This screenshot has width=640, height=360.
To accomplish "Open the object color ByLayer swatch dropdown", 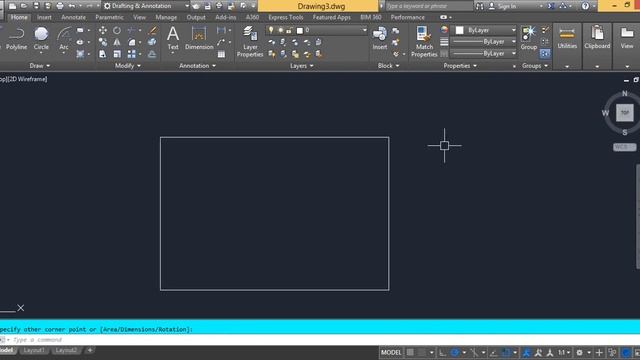I will [484, 30].
